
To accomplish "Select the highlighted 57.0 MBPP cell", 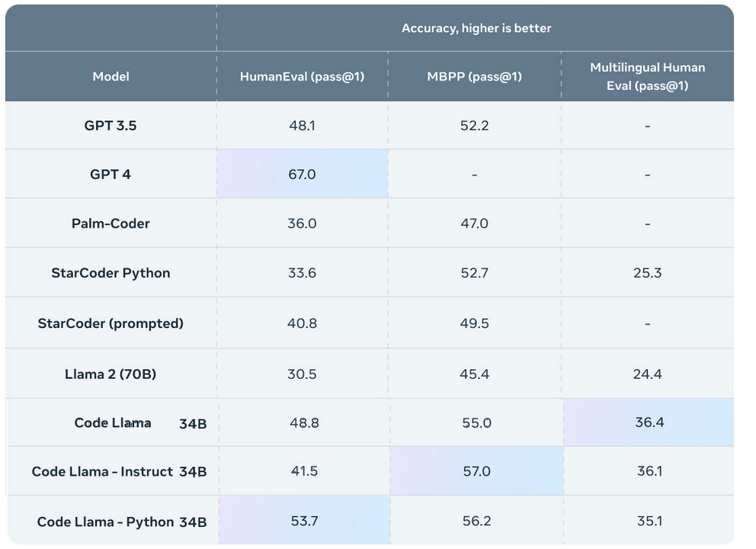I will point(475,471).
